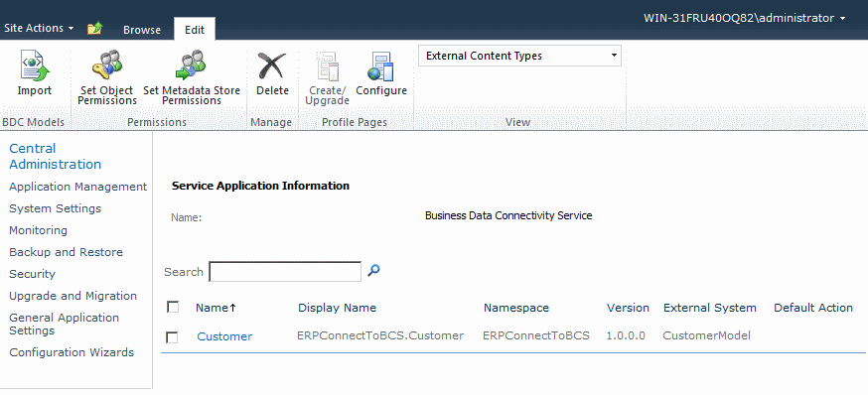Open System Settings
This screenshot has height=395, width=868.
coord(56,208)
